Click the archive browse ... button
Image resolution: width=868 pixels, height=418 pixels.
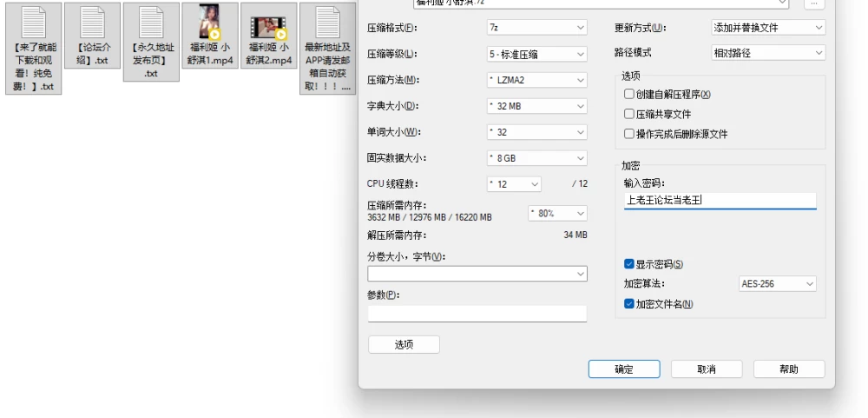(x=814, y=3)
